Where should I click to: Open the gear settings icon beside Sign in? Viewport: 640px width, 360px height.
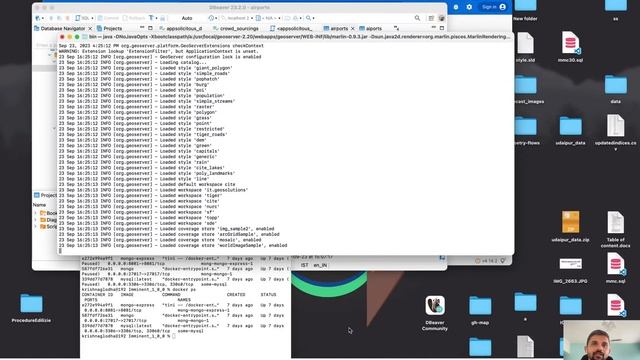click(x=469, y=7)
